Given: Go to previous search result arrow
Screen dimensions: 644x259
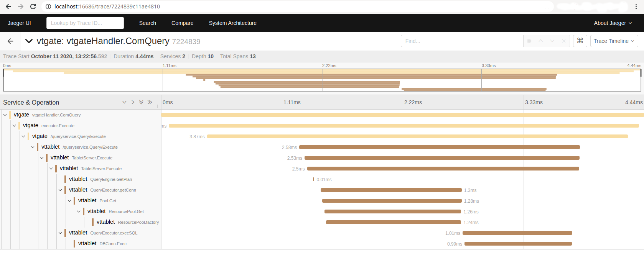Looking at the screenshot, I should (540, 41).
